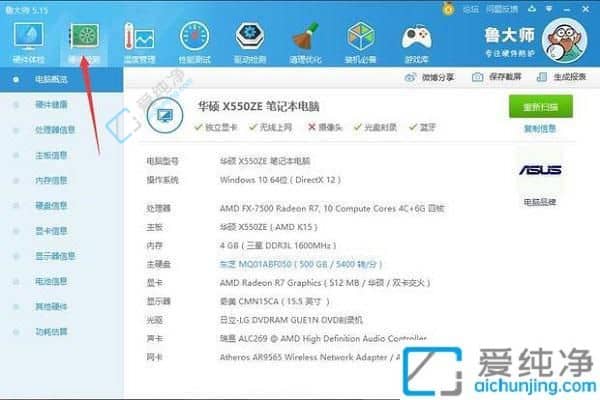The height and width of the screenshot is (400, 600).
Task: Open 问题反馈 feedback link
Action: 502,9
